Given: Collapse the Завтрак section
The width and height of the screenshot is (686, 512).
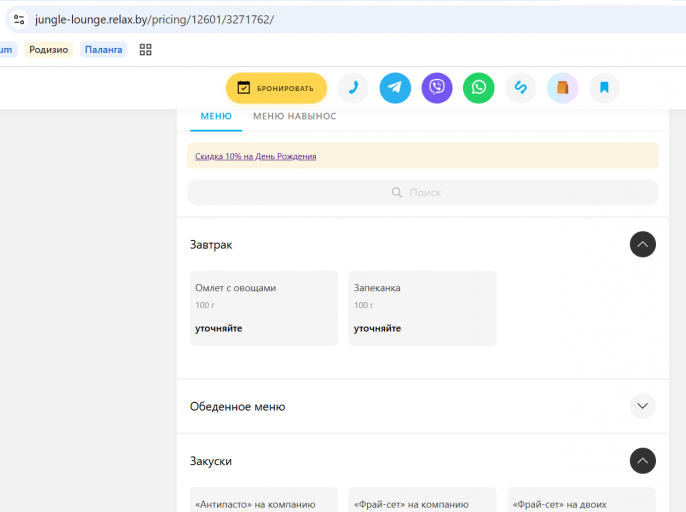Looking at the screenshot, I should tap(643, 244).
